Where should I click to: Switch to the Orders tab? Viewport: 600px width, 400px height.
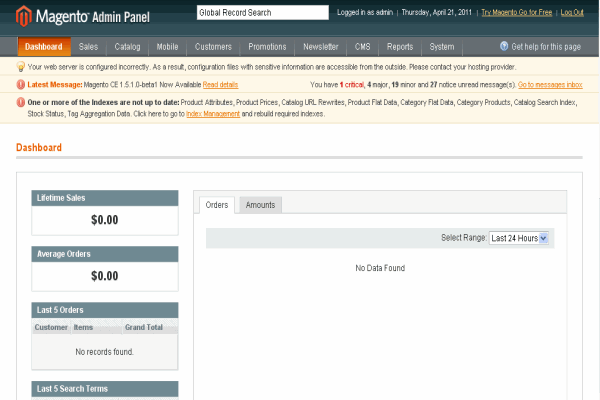(x=217, y=205)
